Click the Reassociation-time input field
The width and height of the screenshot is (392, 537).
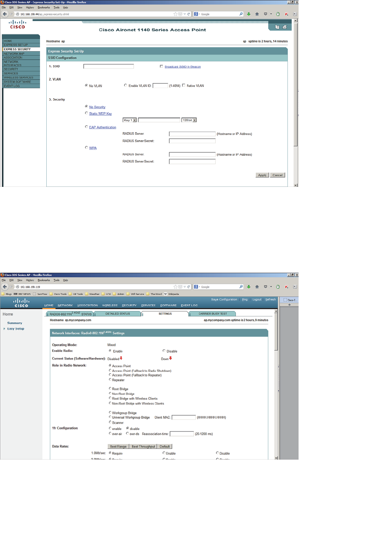(182, 434)
